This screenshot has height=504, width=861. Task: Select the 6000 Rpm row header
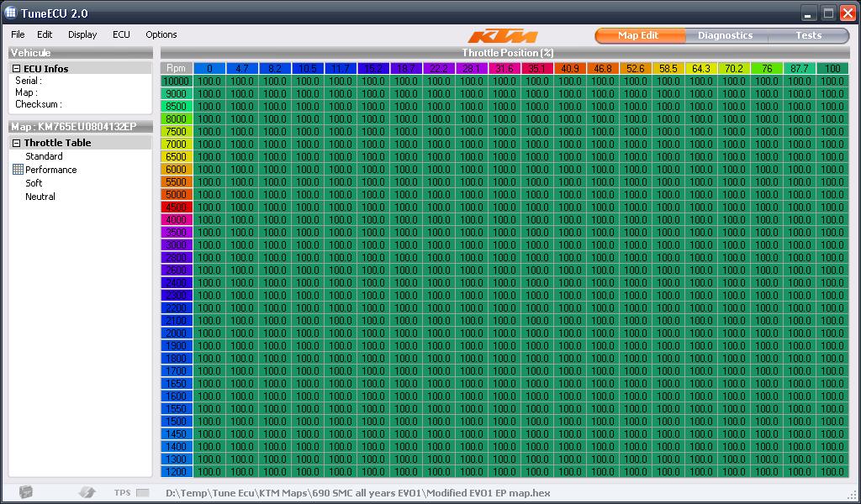click(177, 170)
